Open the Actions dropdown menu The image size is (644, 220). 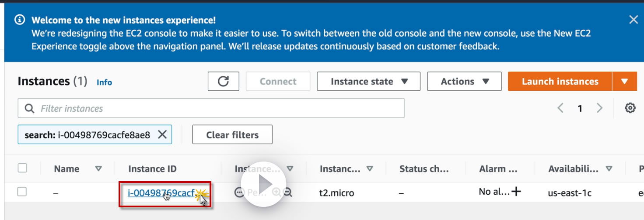click(464, 82)
